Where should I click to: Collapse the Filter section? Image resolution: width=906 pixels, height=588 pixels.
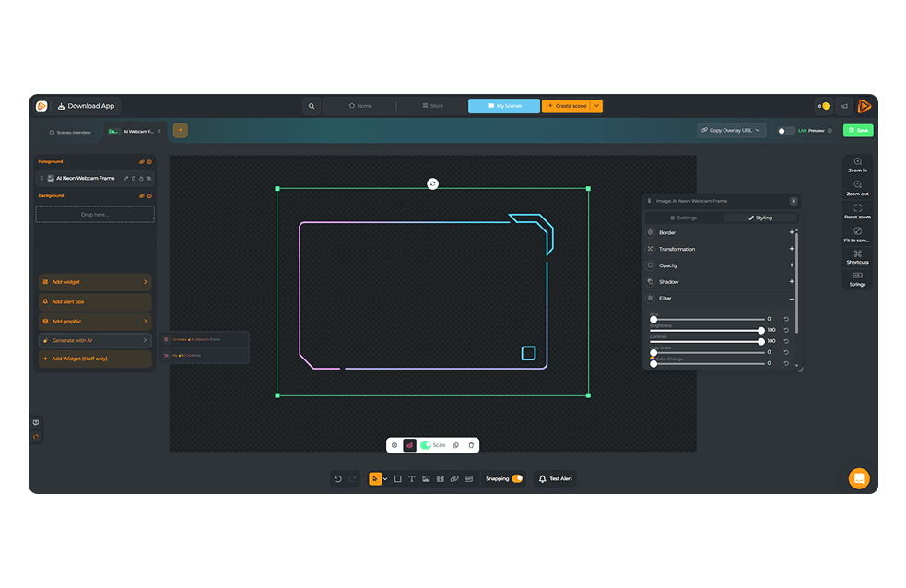pos(791,299)
